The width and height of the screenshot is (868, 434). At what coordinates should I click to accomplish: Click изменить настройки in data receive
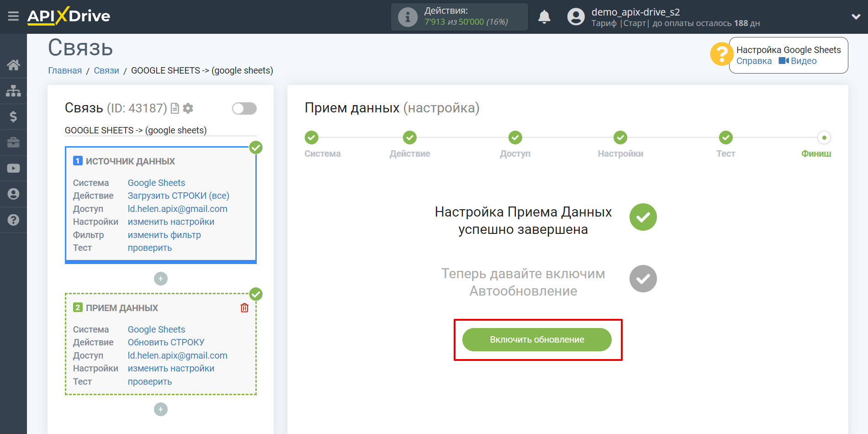[171, 368]
